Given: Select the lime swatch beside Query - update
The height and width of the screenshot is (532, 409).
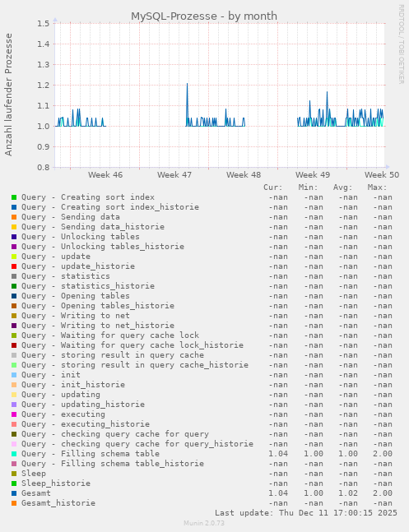Looking at the screenshot, I should click(x=14, y=257).
